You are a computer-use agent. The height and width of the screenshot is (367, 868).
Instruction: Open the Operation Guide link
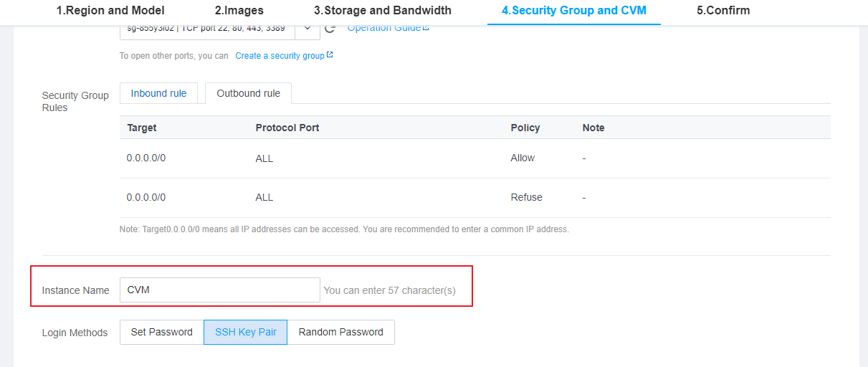pos(383,29)
